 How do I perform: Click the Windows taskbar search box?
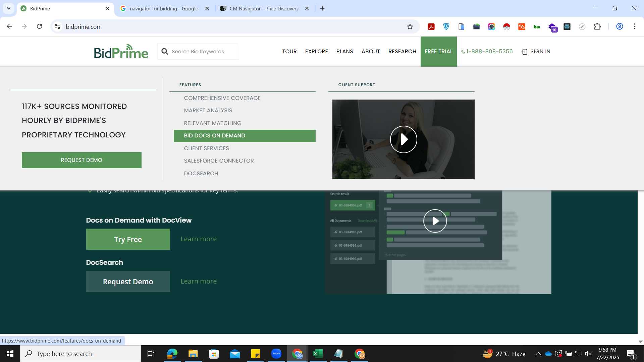[80, 354]
